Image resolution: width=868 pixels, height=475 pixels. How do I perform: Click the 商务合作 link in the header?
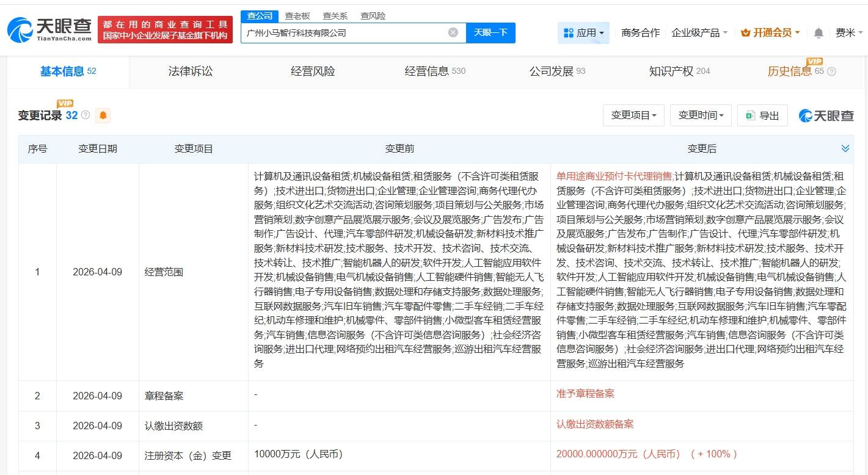coord(640,32)
